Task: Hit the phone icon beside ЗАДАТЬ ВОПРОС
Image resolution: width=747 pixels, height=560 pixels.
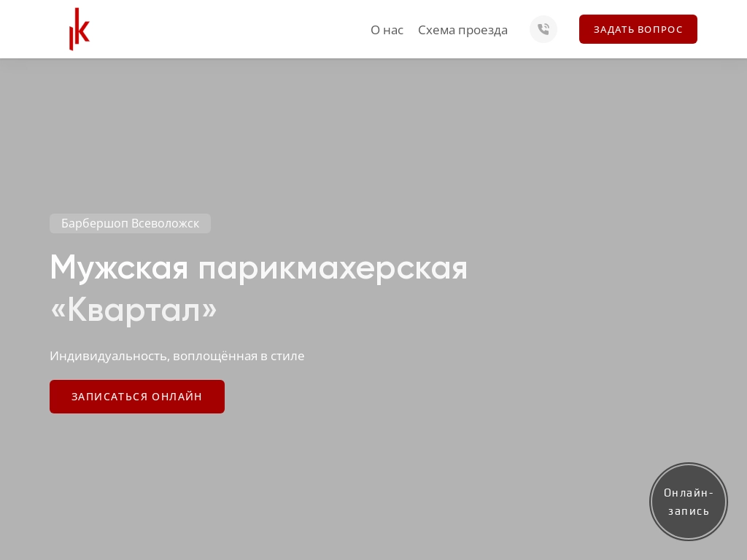Action: point(543,29)
